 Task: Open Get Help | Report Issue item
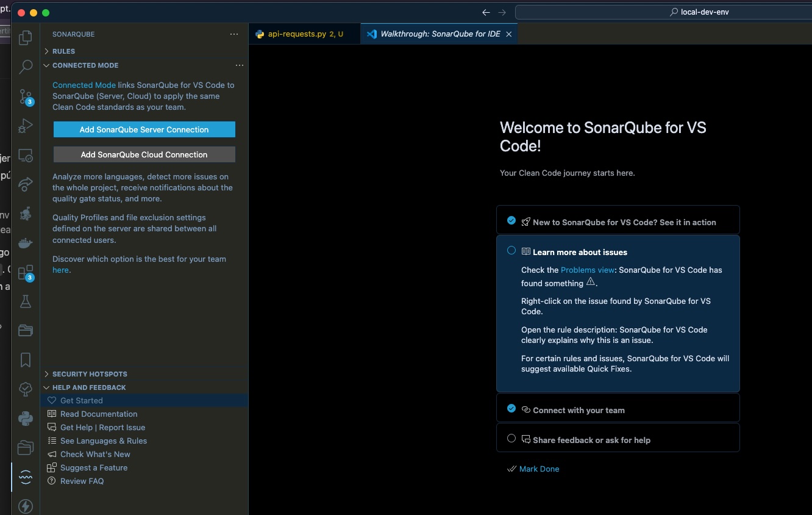[144, 428]
